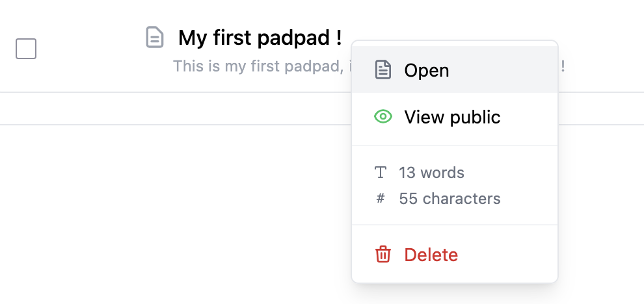Check the My first padpad row checkbox

tap(26, 49)
